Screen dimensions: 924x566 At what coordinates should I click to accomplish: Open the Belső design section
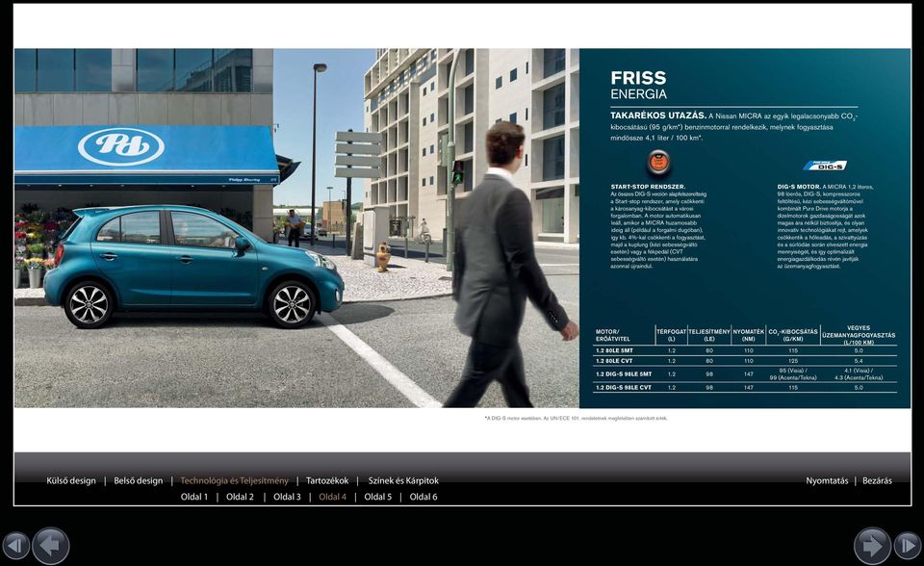138,480
